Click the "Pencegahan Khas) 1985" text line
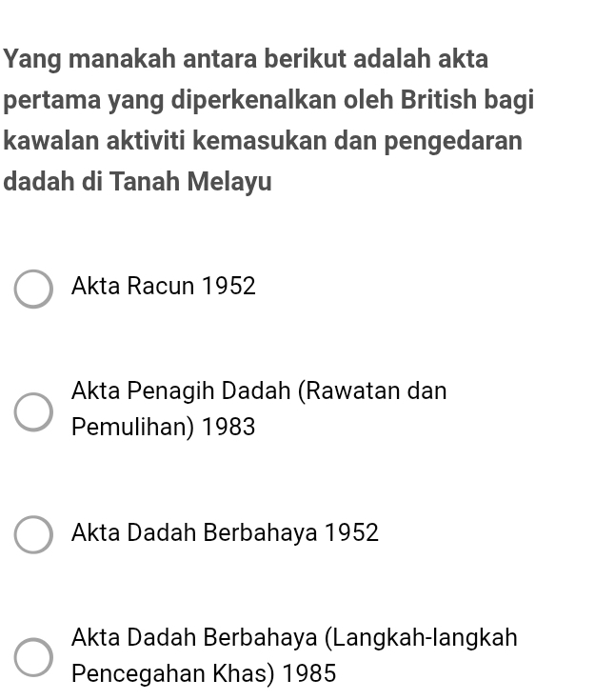Image resolution: width=595 pixels, height=700 pixels. coord(204,674)
